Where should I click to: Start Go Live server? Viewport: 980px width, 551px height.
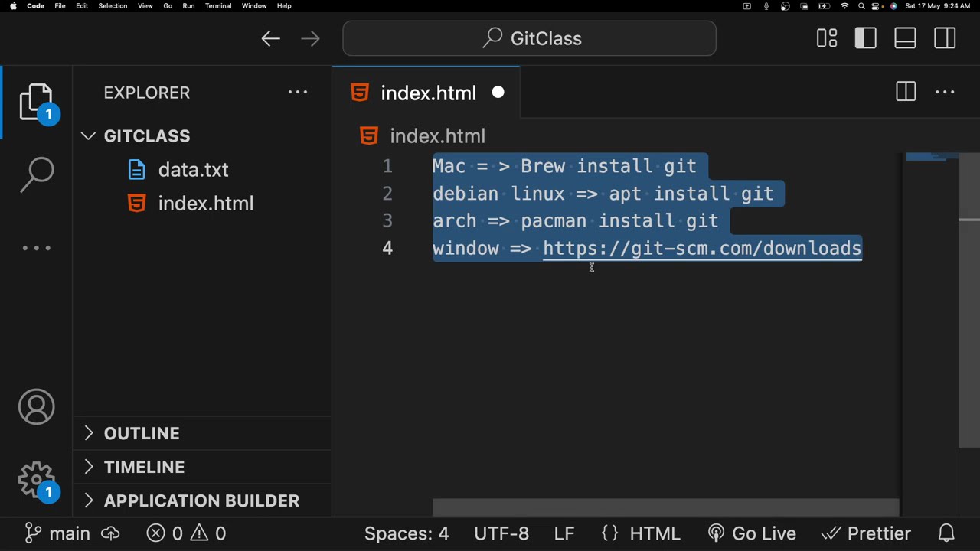pos(753,533)
